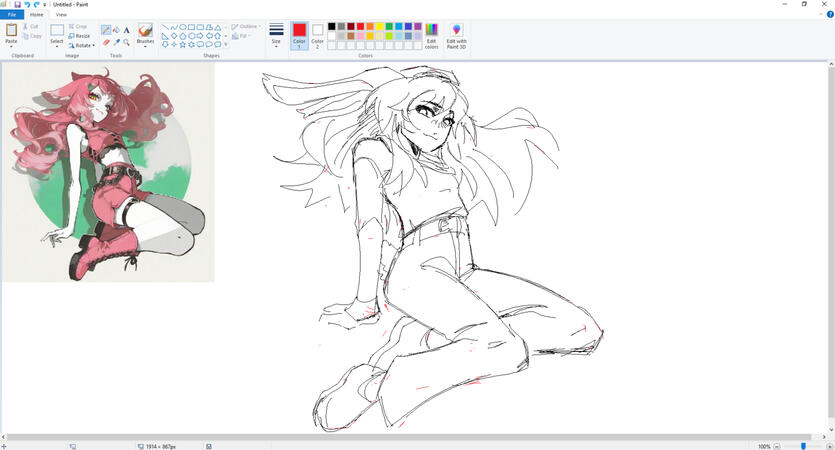This screenshot has height=450, width=835.
Task: Open Edit with Paint 3D
Action: click(x=456, y=35)
